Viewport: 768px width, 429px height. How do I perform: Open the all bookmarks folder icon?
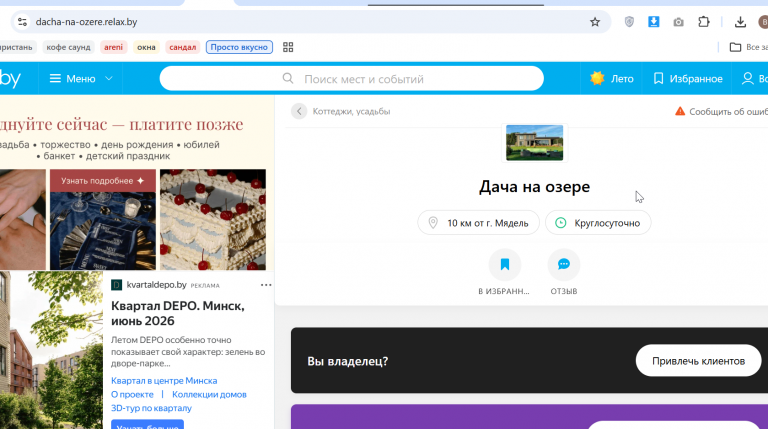735,47
